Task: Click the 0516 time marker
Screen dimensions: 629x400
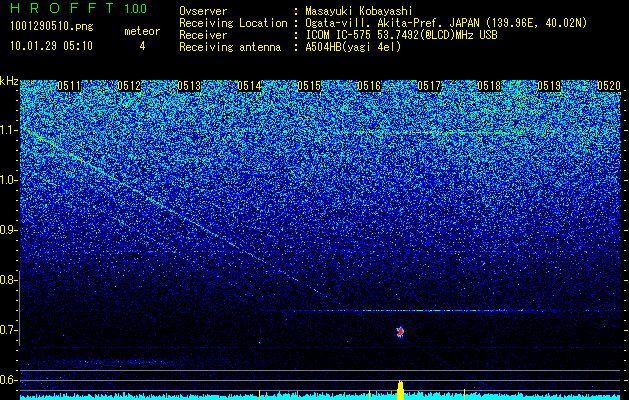Action: pos(369,86)
